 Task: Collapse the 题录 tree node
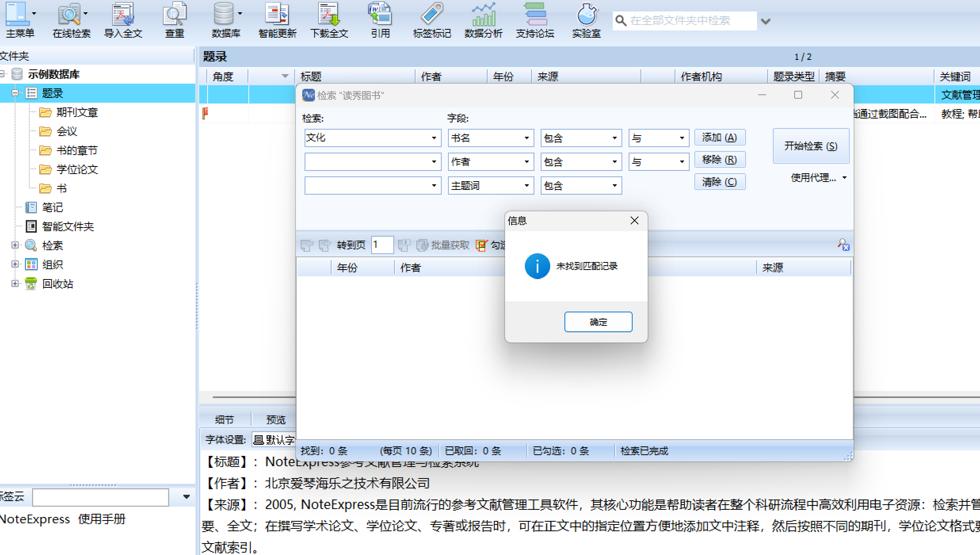(x=15, y=93)
